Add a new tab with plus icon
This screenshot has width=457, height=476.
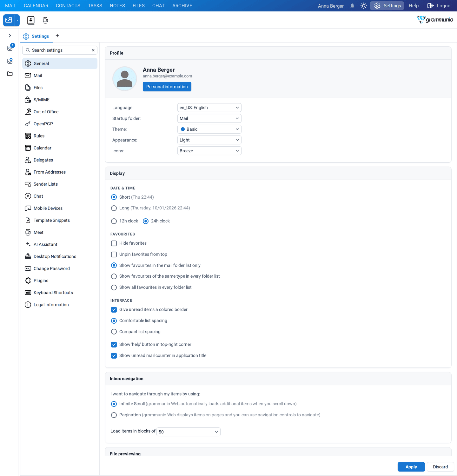(x=57, y=36)
